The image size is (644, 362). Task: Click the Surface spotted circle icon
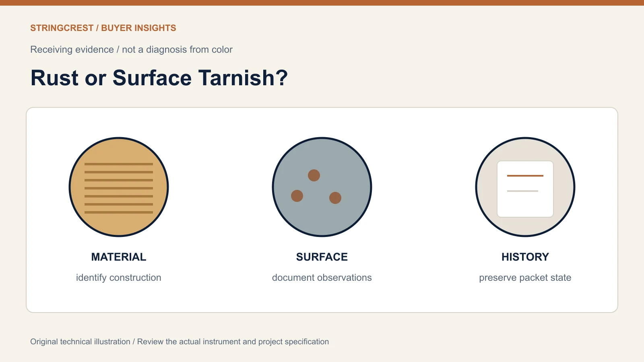click(322, 187)
